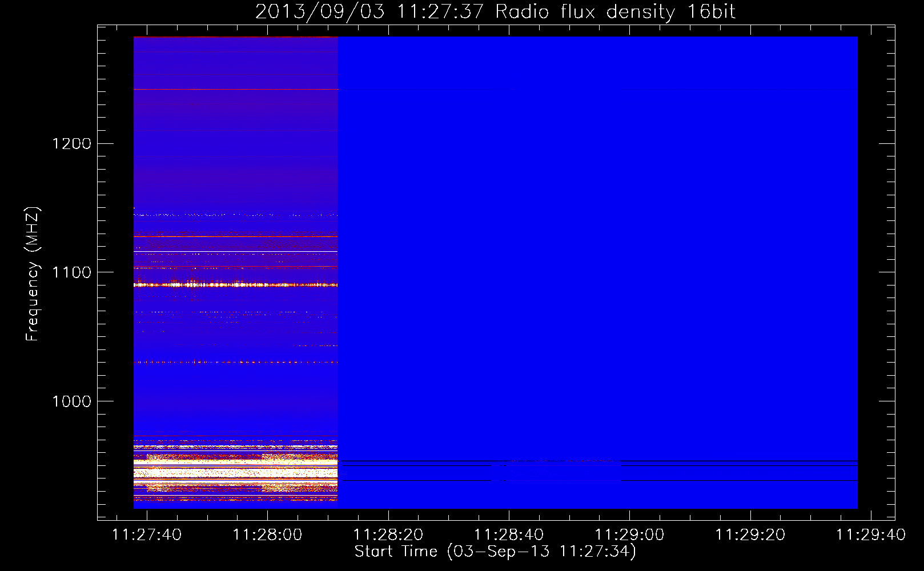The image size is (924, 571).
Task: Click the 11:27:40 time tick label
Action: click(147, 535)
